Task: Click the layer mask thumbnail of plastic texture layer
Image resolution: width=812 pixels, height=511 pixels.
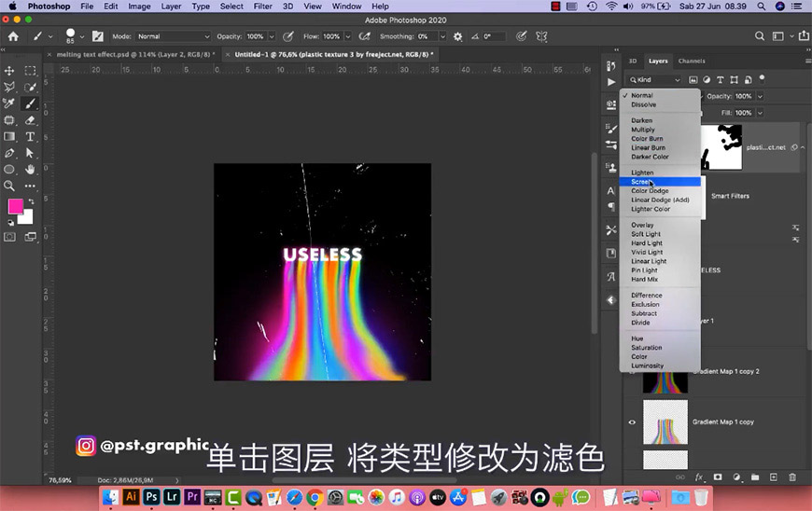Action: pos(721,147)
